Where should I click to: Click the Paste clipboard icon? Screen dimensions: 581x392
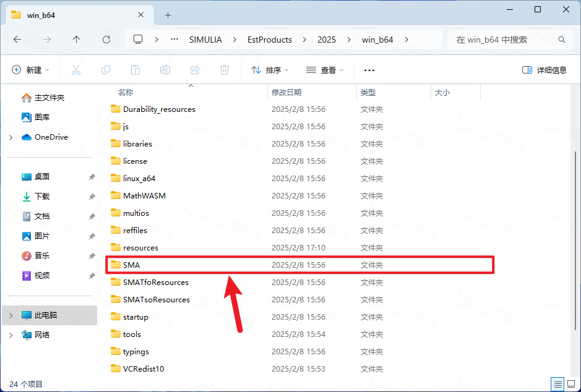[x=136, y=70]
